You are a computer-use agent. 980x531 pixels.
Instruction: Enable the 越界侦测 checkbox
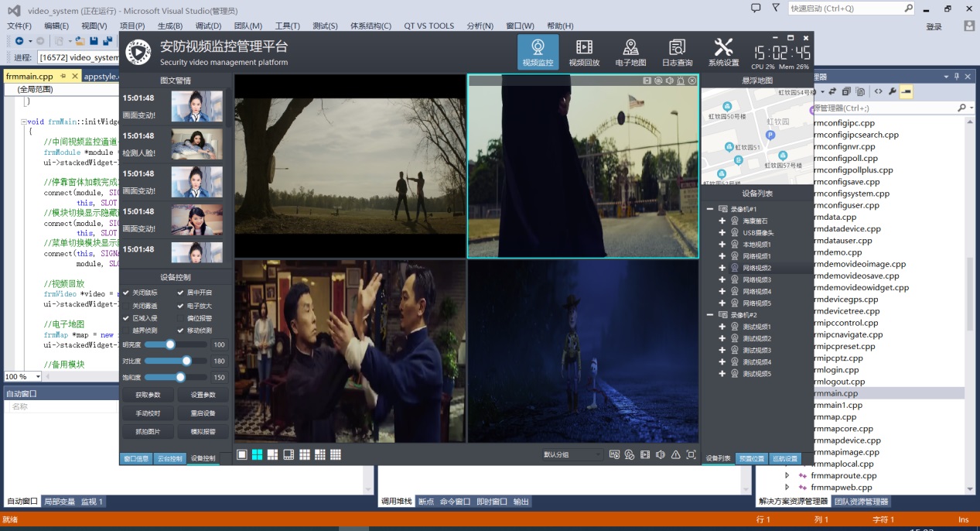click(x=126, y=331)
